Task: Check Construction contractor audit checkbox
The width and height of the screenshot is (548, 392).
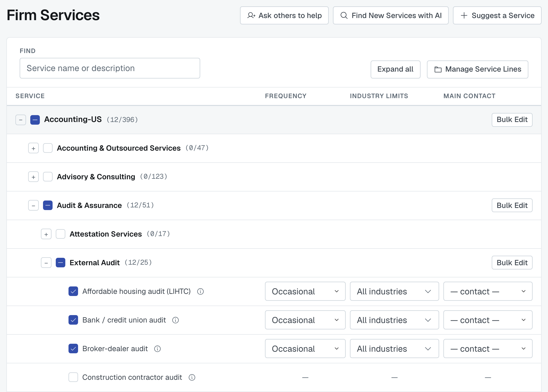Action: [x=73, y=377]
